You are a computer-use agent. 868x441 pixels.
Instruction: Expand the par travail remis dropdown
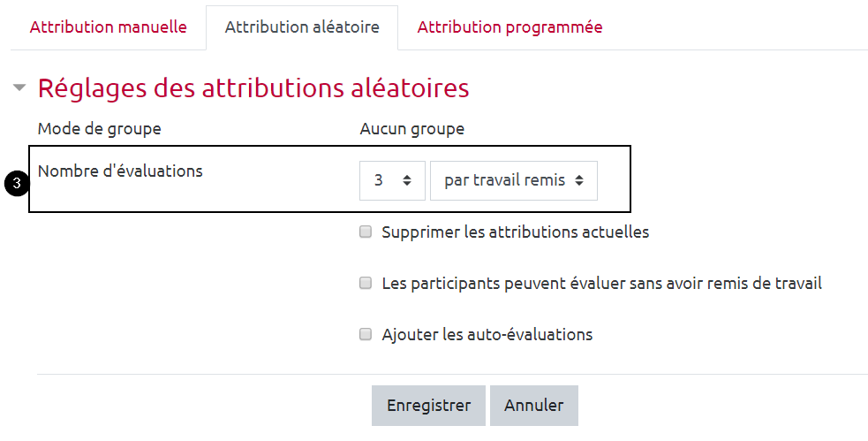click(513, 180)
